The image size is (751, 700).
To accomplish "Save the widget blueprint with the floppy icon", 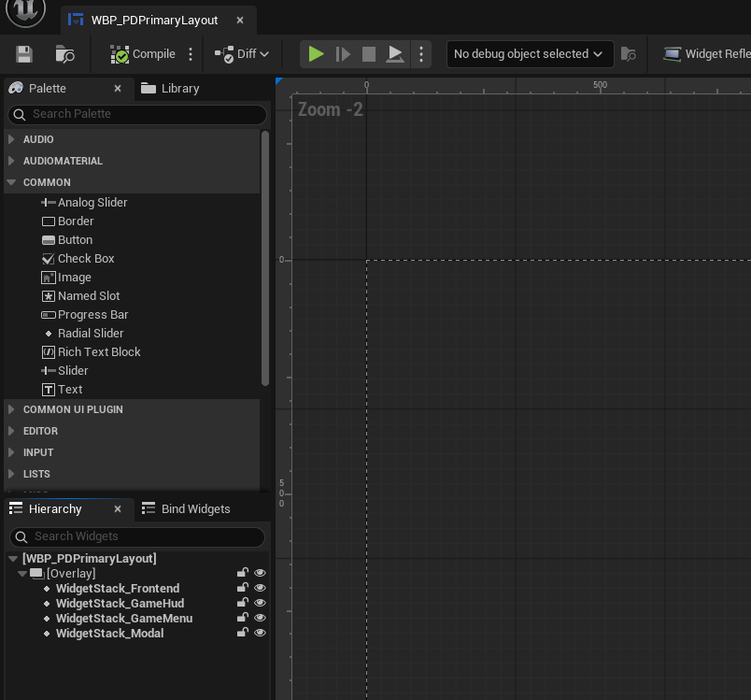I will 24,54.
